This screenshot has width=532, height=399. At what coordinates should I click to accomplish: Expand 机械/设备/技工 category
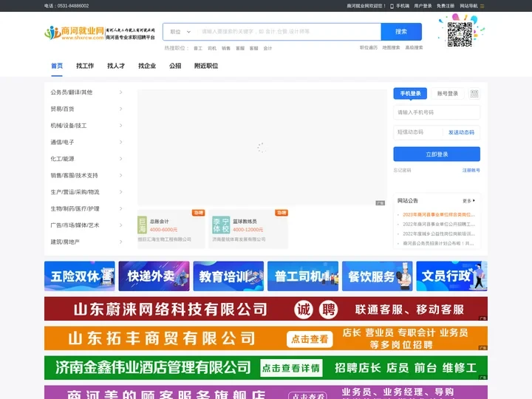pyautogui.click(x=86, y=126)
